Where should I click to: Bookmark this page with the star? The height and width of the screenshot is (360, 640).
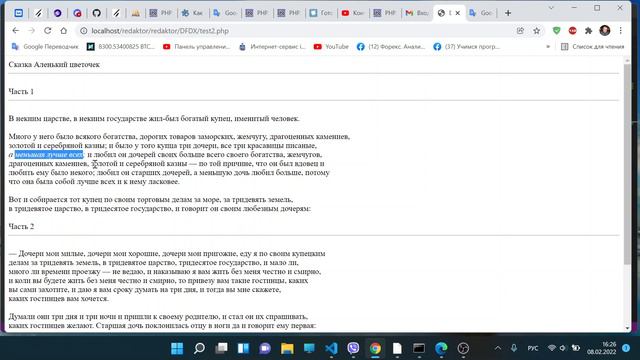536,31
